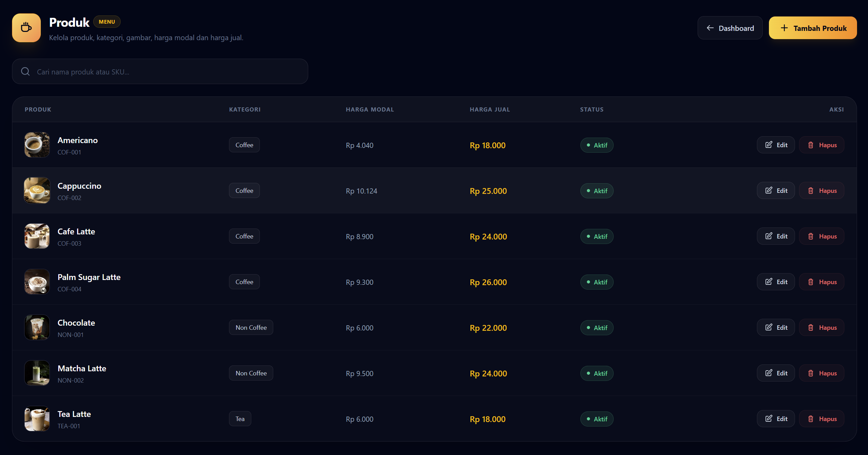Click the MENU badge beside Produk
Image resolution: width=868 pixels, height=455 pixels.
pyautogui.click(x=107, y=22)
